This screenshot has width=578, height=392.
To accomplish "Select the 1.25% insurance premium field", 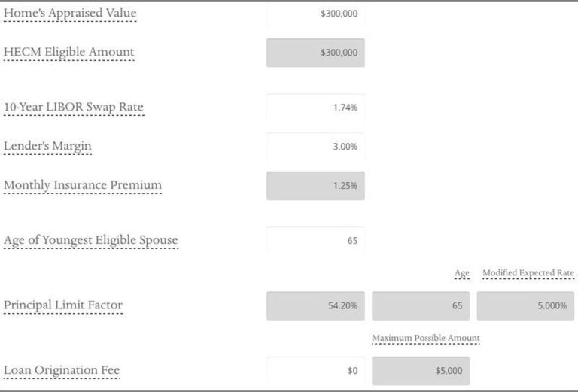I will tap(315, 186).
